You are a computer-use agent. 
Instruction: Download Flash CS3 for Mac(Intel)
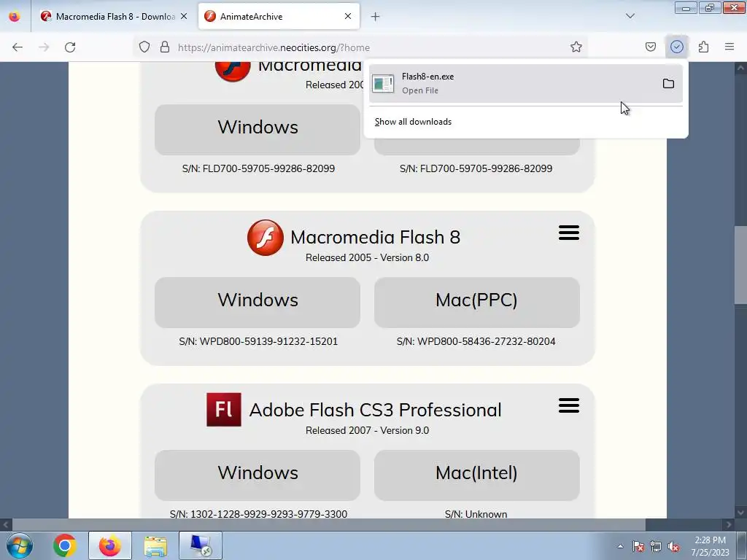pos(477,475)
